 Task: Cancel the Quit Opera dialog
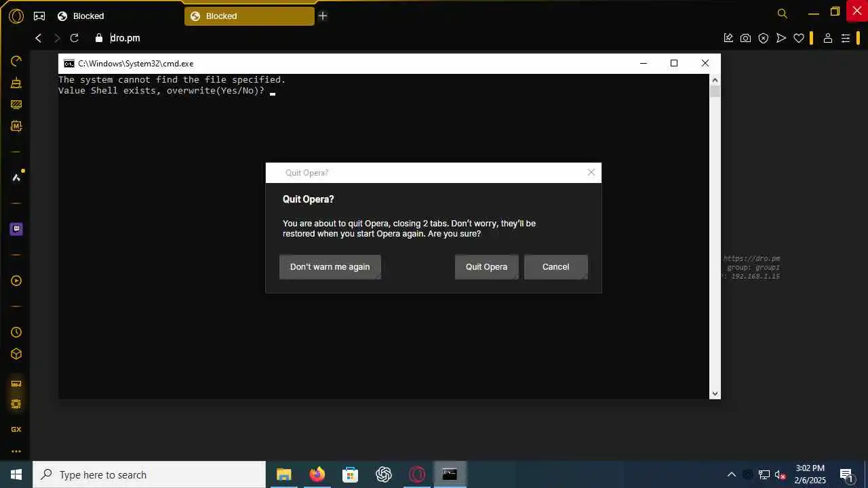555,267
